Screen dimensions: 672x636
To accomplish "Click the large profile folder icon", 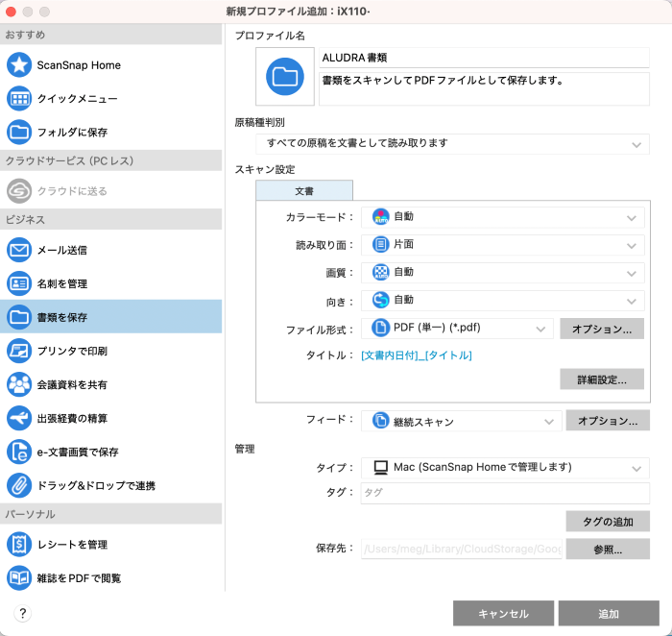I will (x=285, y=76).
